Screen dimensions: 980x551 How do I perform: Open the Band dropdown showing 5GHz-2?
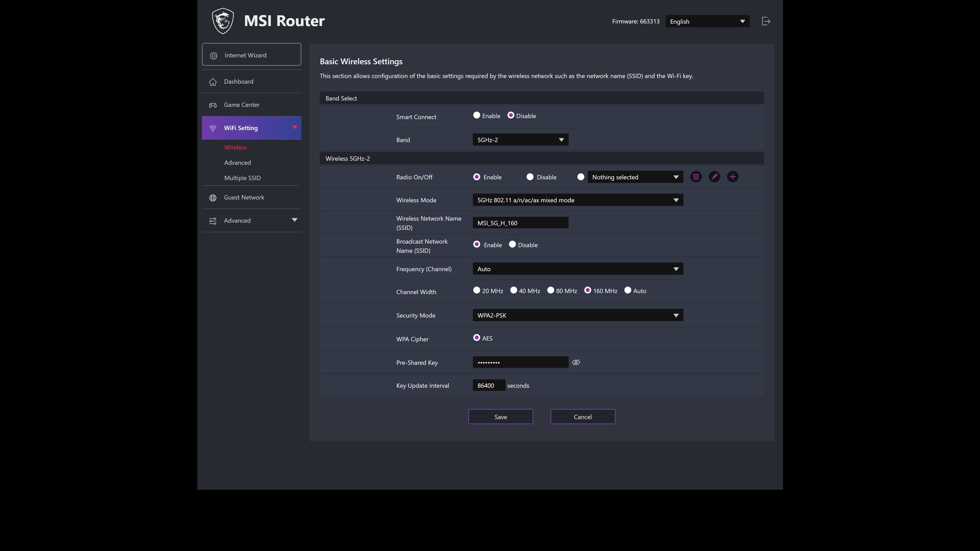520,140
